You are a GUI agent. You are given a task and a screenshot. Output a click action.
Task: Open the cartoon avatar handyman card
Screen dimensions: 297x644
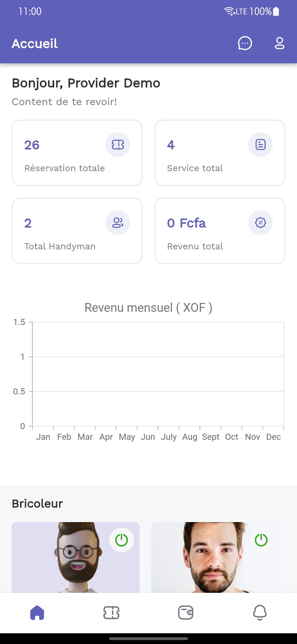click(76, 557)
